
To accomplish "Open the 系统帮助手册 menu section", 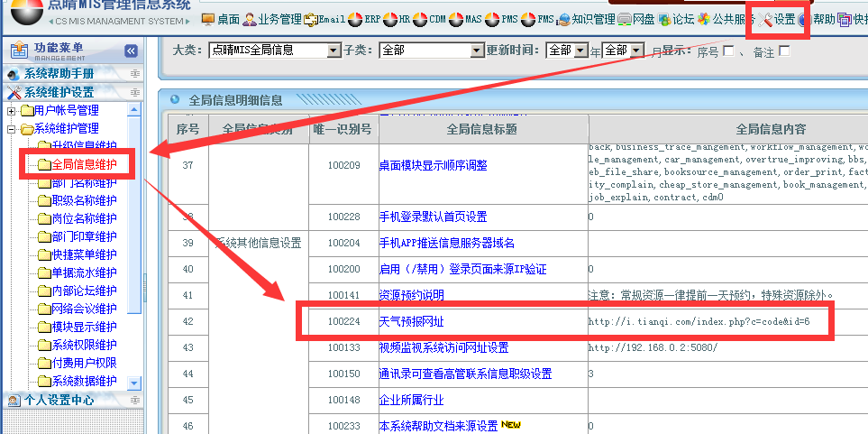I will click(59, 74).
